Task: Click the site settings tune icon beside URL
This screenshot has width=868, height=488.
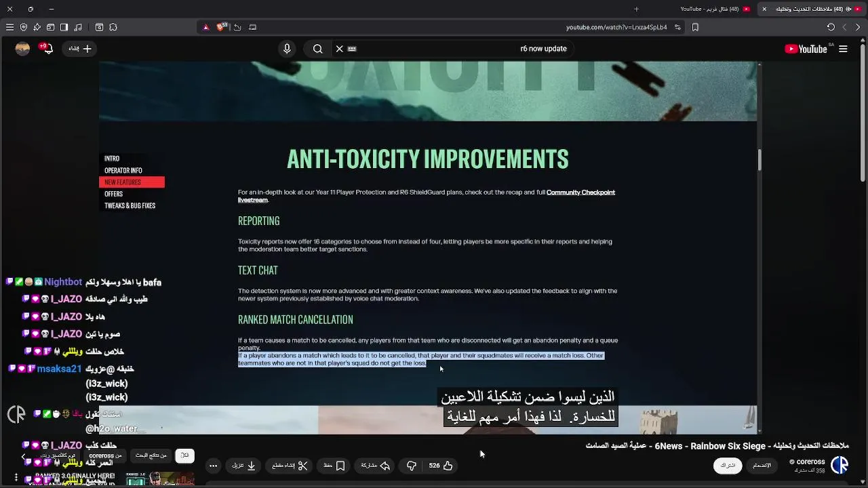Action: pyautogui.click(x=676, y=27)
